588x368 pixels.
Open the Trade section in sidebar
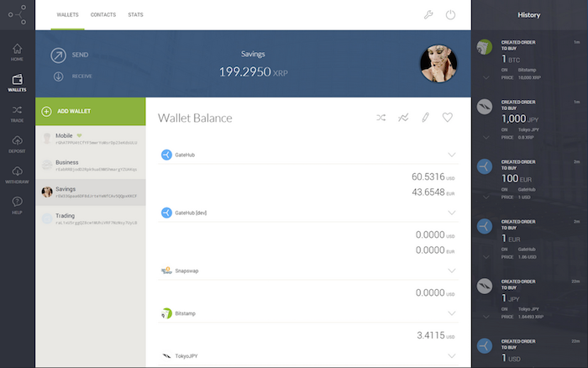[17, 113]
